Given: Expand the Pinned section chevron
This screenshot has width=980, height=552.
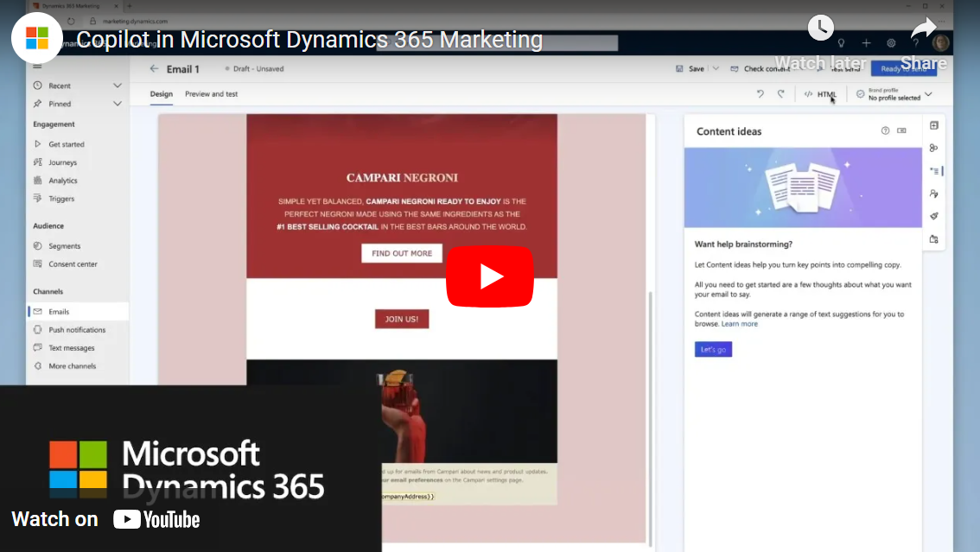Looking at the screenshot, I should point(118,103).
